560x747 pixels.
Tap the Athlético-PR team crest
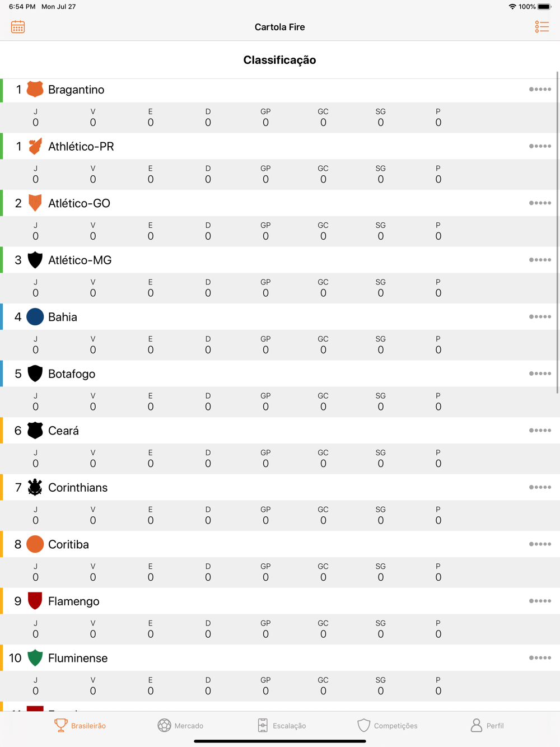35,146
